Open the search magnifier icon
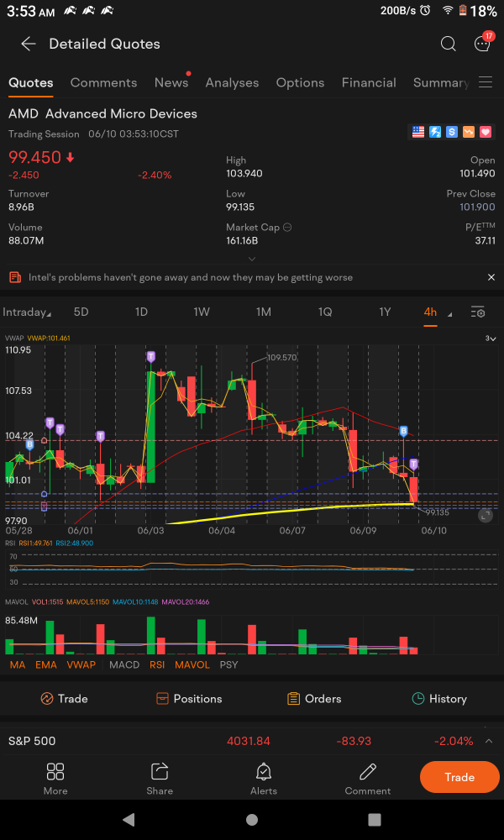The width and height of the screenshot is (504, 840). [x=448, y=44]
